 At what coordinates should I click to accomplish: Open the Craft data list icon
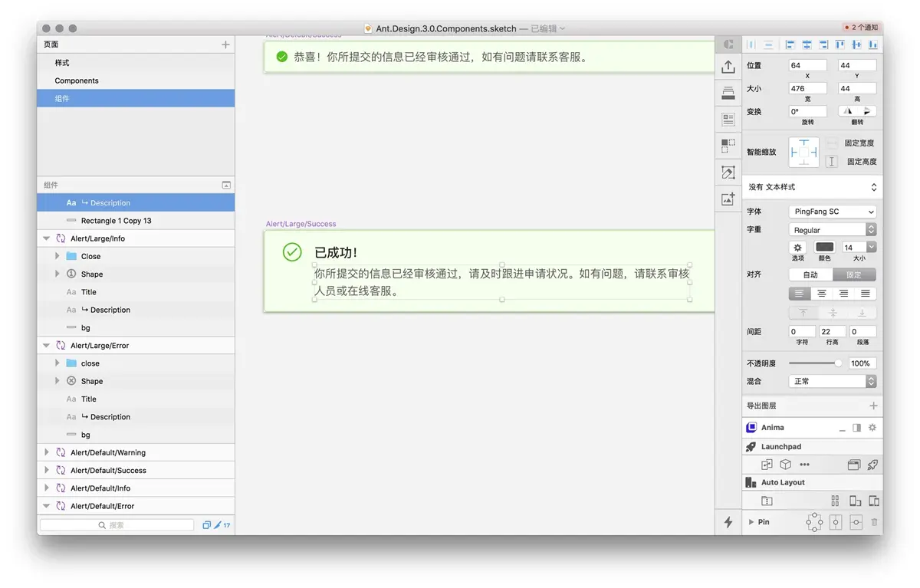click(x=728, y=120)
